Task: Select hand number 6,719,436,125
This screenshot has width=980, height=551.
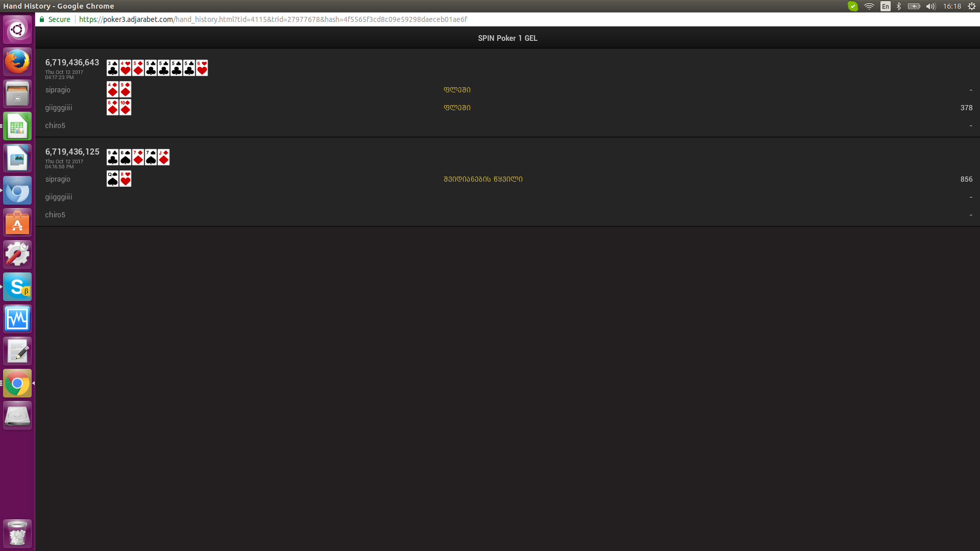Action: 72,152
